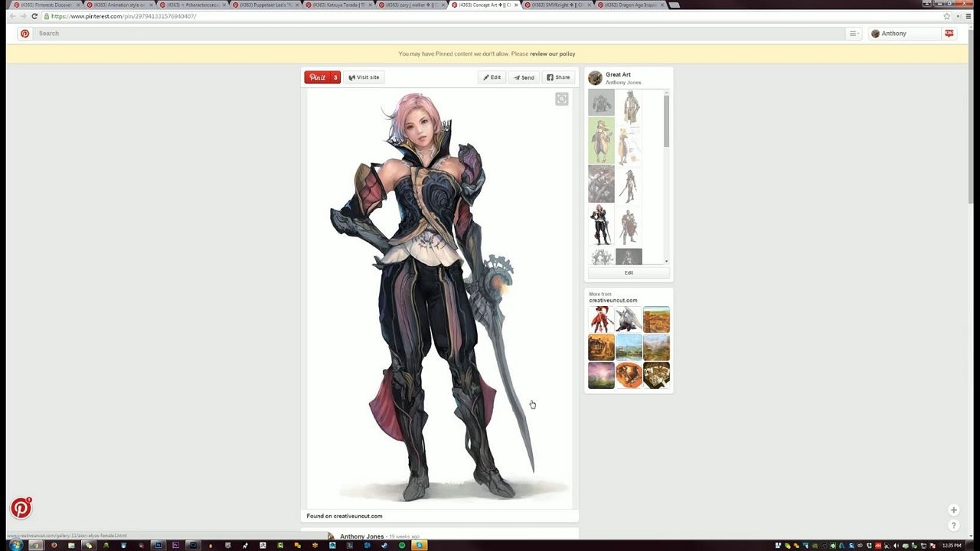Click the browser back arrow
This screenshot has height=551, width=980.
click(11, 16)
